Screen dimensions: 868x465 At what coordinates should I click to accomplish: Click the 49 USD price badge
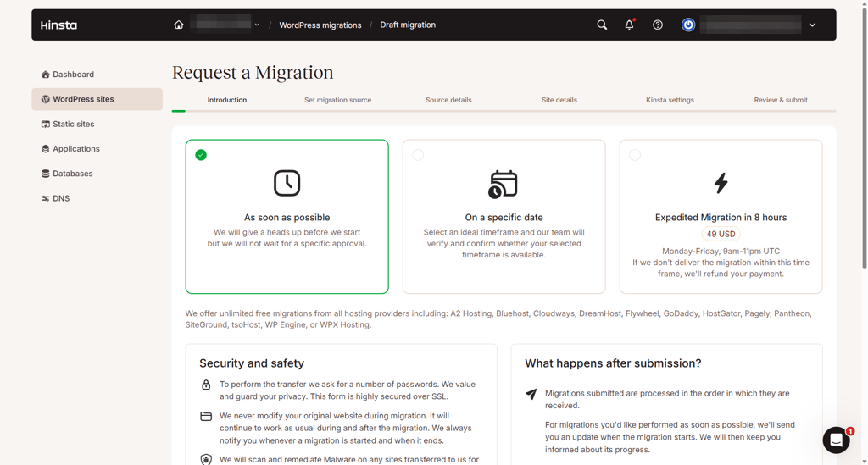pyautogui.click(x=721, y=234)
